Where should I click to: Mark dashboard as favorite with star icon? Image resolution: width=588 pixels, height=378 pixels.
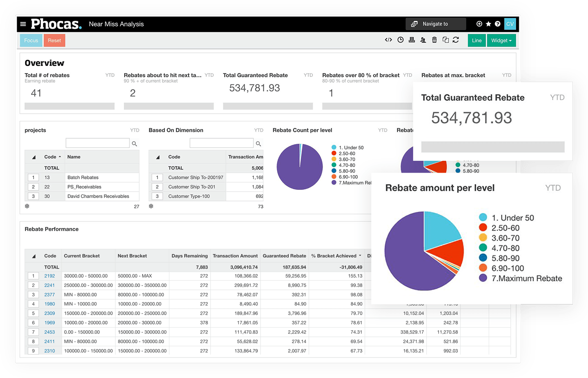point(488,24)
